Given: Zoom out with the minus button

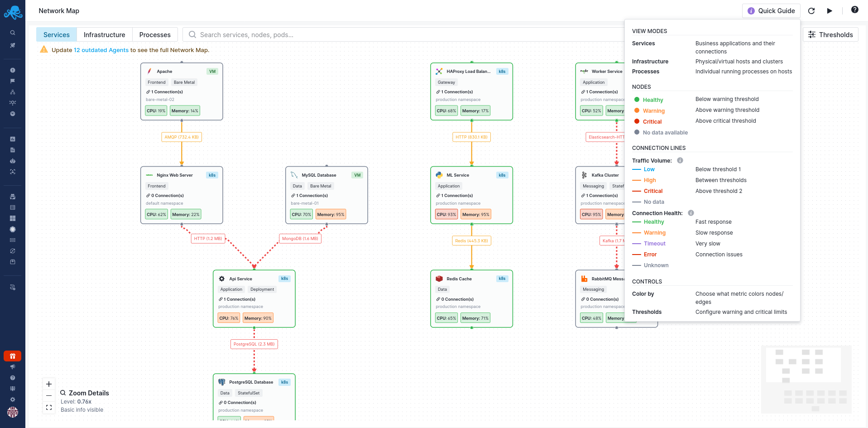Looking at the screenshot, I should pos(49,396).
